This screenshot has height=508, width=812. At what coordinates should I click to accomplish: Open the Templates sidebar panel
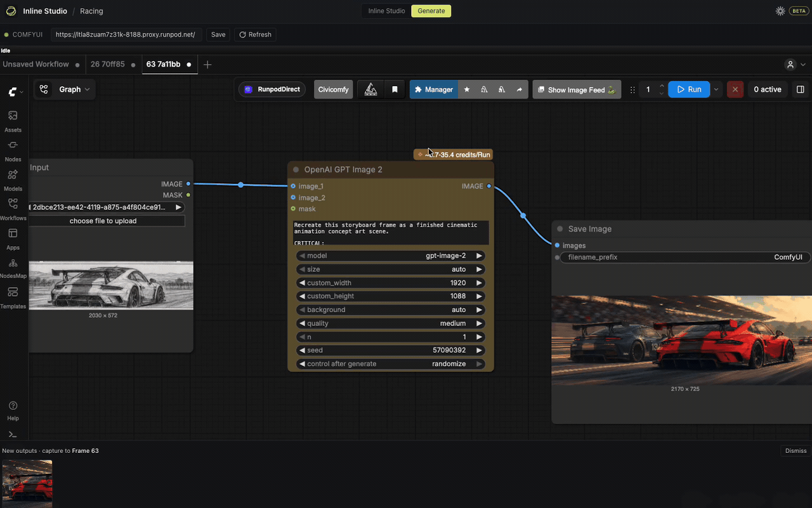click(x=13, y=297)
